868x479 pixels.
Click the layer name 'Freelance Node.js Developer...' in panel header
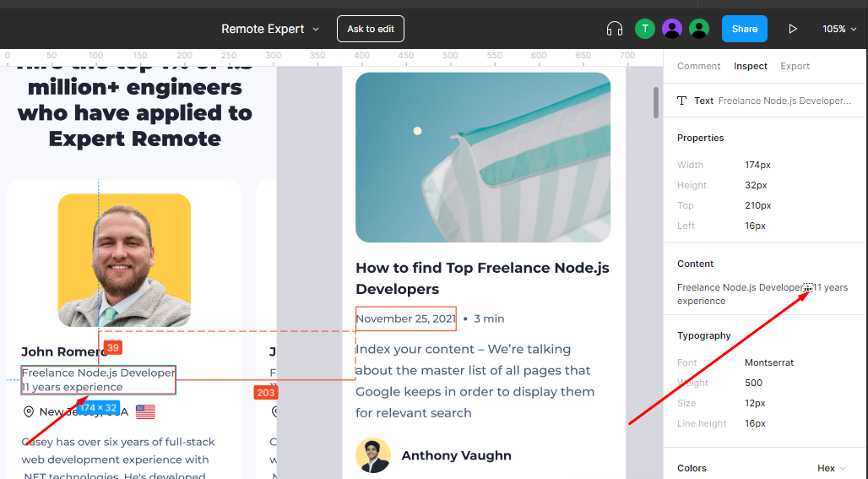click(x=784, y=101)
